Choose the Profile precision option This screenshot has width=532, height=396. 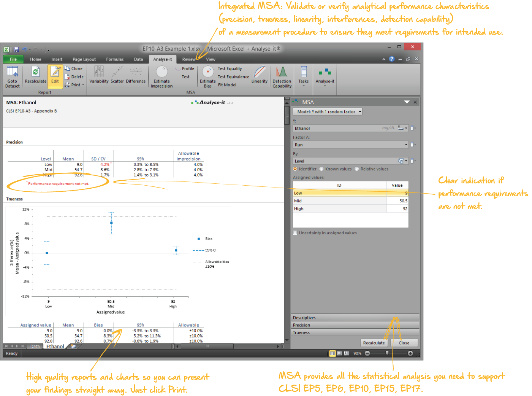click(185, 69)
